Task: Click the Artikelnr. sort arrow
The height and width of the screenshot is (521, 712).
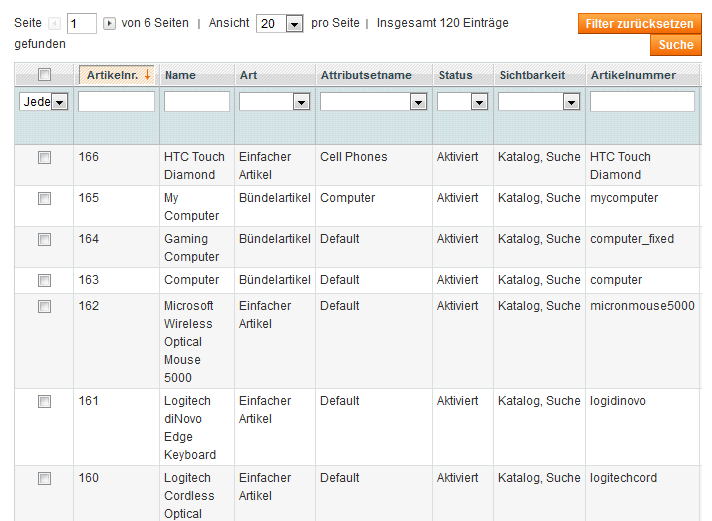Action: coord(147,74)
